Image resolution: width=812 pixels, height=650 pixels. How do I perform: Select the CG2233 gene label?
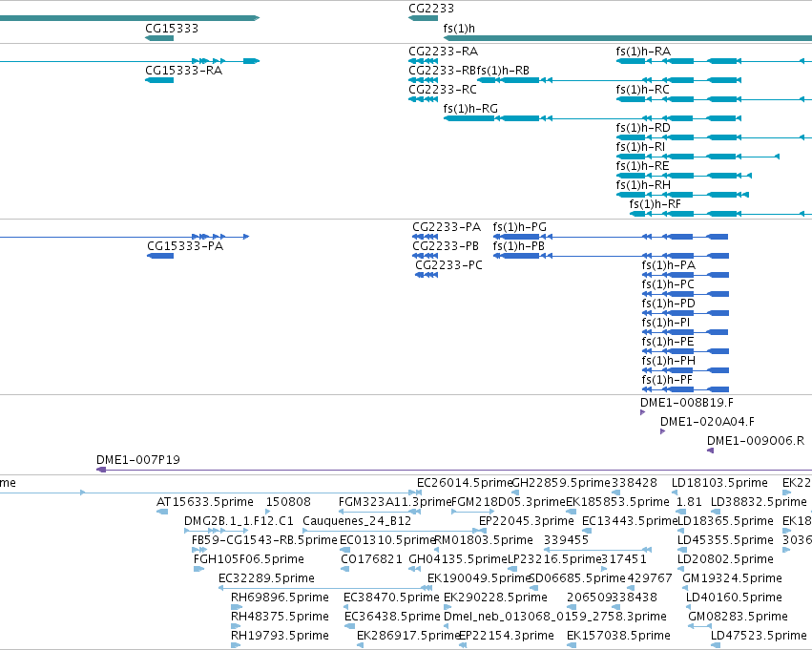tap(431, 9)
